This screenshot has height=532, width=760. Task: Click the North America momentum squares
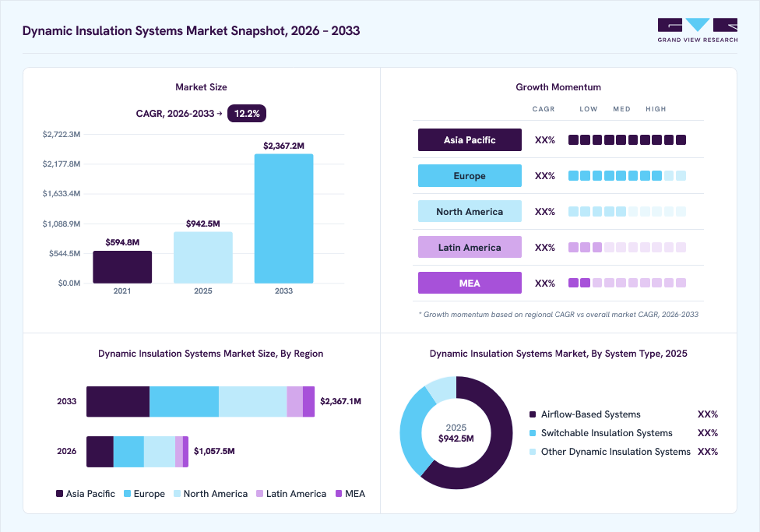[x=627, y=211]
